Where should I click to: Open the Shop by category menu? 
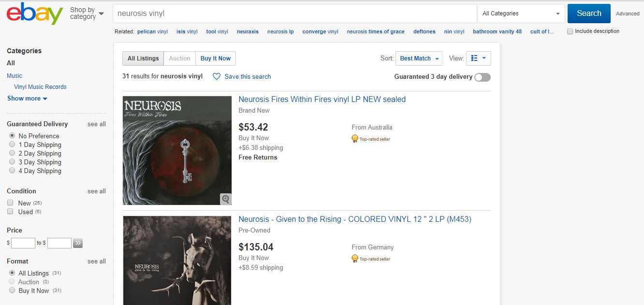pyautogui.click(x=87, y=13)
